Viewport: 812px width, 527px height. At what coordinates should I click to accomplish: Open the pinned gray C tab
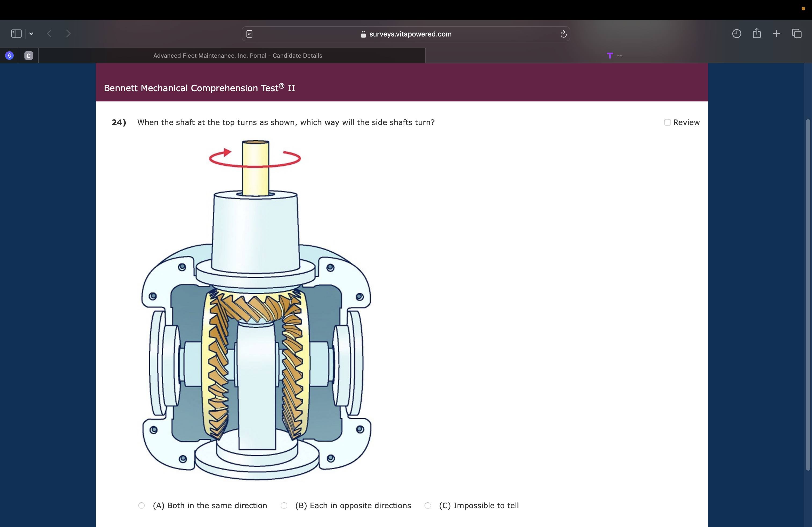click(29, 56)
